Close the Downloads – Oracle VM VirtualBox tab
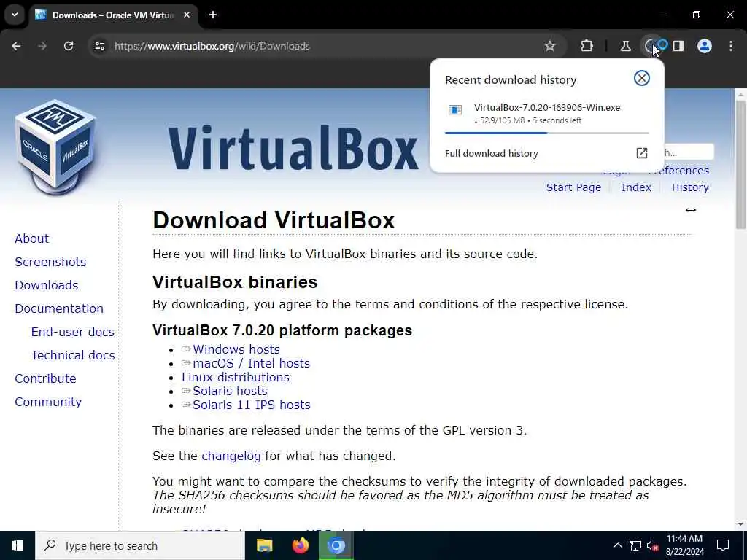This screenshot has height=560, width=747. point(187,15)
